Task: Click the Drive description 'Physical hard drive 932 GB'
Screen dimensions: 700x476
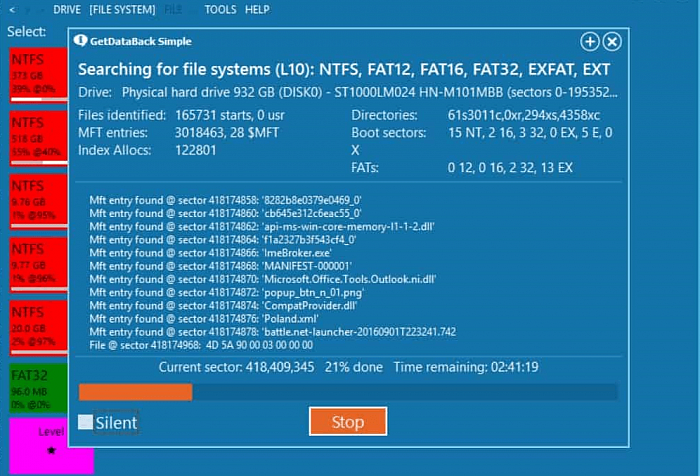Action: point(370,92)
